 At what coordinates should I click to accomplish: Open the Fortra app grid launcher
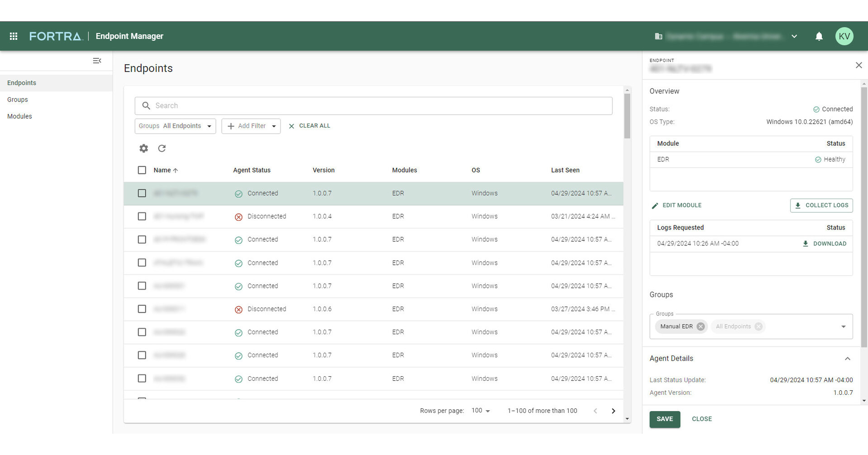point(13,36)
